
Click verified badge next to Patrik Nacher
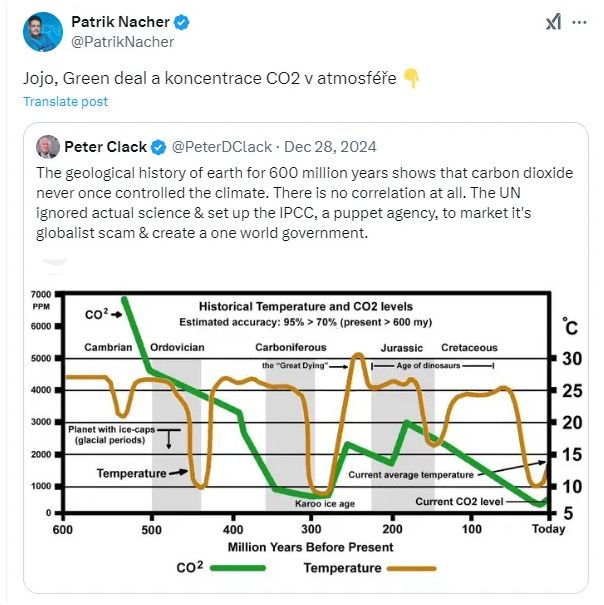coord(184,22)
